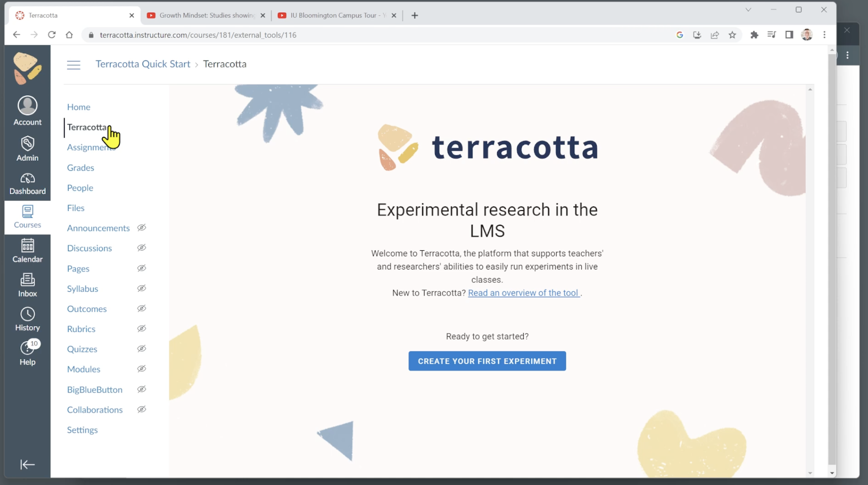Open Files in course navigation
868x485 pixels.
coord(76,208)
